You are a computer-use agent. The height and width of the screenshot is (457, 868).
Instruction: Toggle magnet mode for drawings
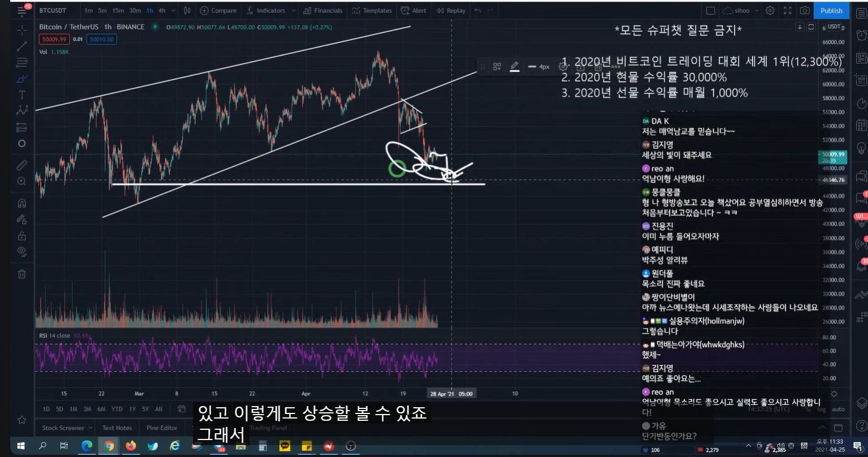[x=22, y=203]
